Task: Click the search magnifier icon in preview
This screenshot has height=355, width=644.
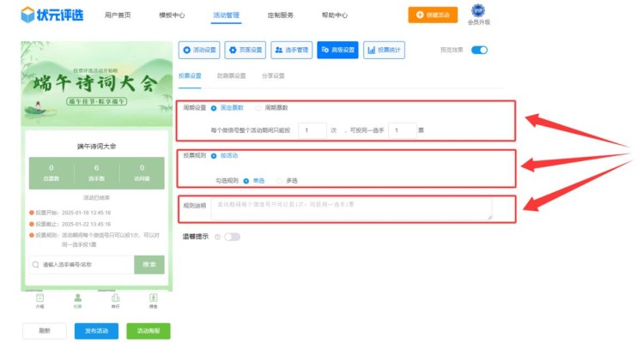Action: tap(35, 265)
